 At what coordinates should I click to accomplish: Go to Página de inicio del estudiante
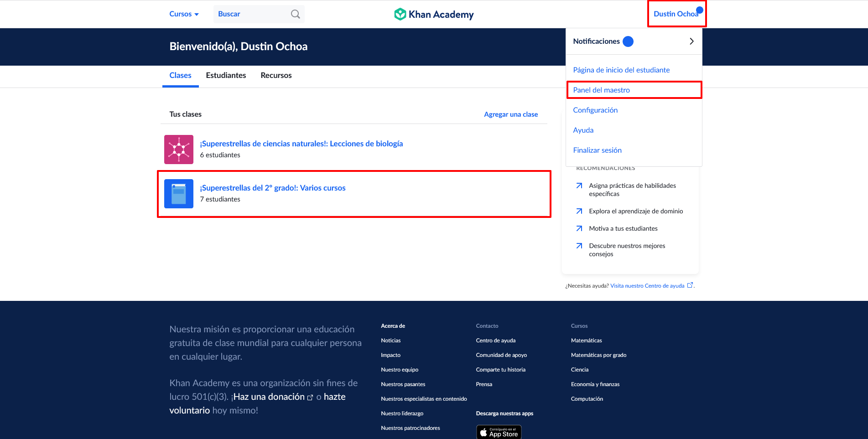621,70
